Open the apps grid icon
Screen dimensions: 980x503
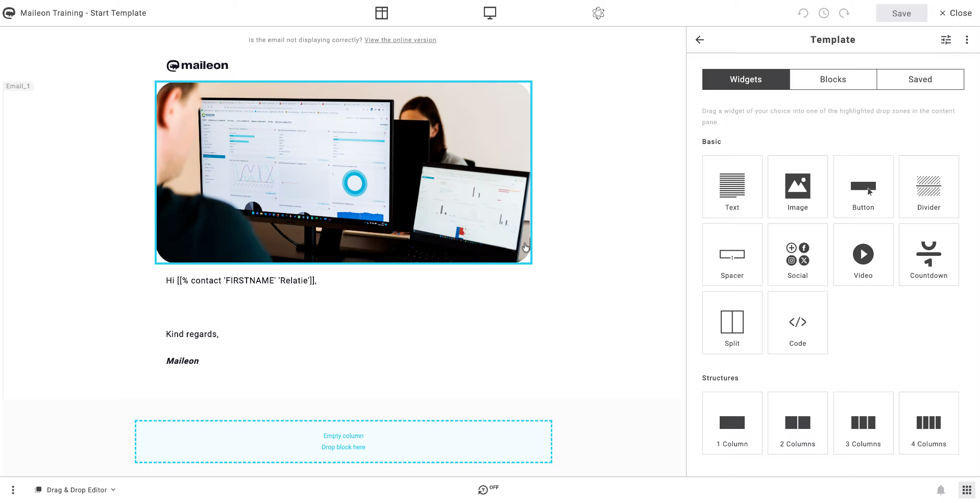tap(967, 490)
